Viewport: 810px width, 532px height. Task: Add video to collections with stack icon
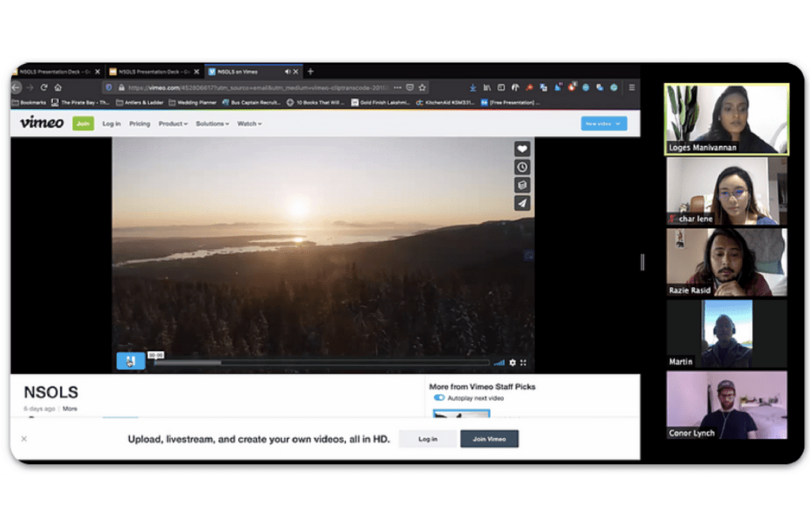tap(521, 185)
